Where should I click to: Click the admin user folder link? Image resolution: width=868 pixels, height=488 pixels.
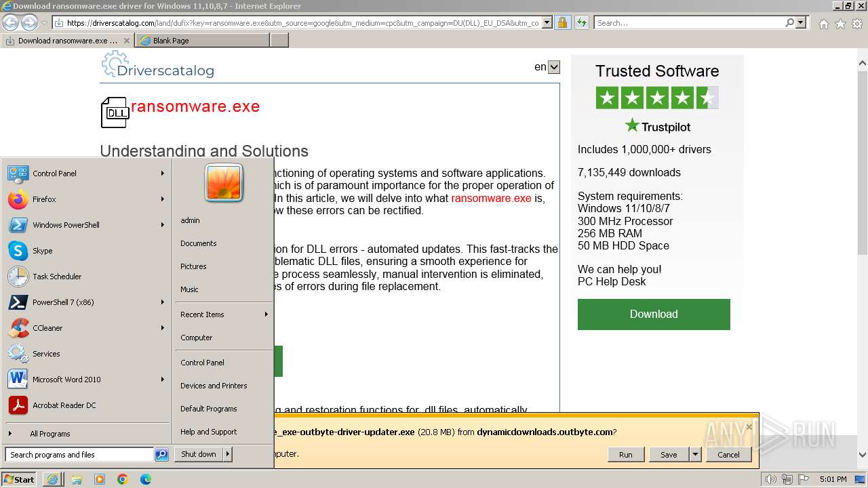coord(190,220)
